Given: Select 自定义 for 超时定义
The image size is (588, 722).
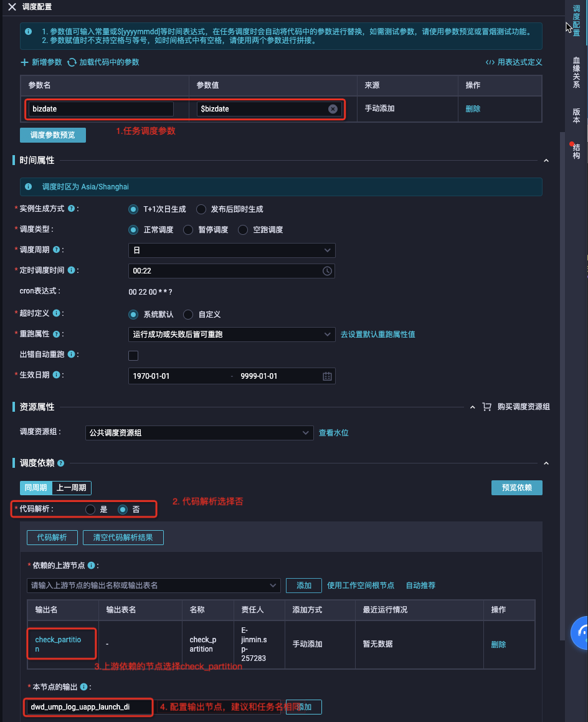Looking at the screenshot, I should (188, 315).
